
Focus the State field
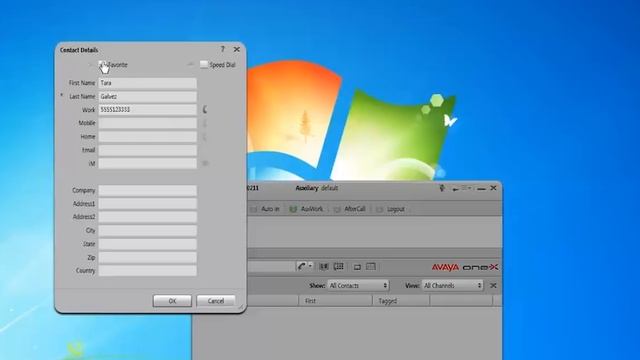tap(147, 244)
